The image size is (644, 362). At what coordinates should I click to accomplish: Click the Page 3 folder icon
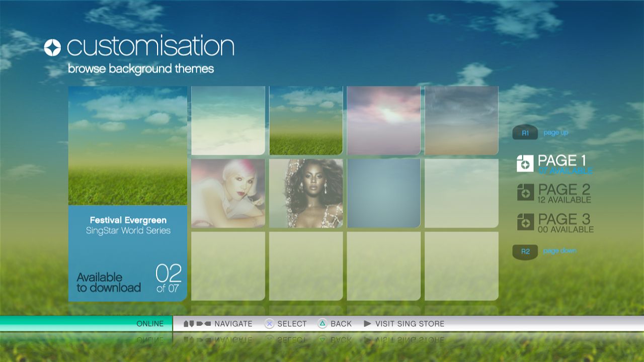click(x=525, y=222)
